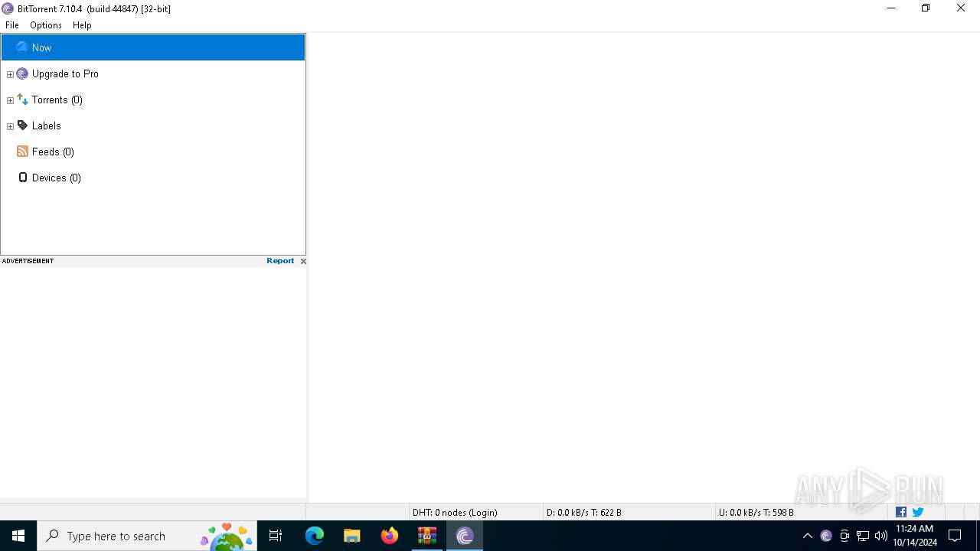
Task: Click the volume speaker tray icon
Action: pos(881,536)
